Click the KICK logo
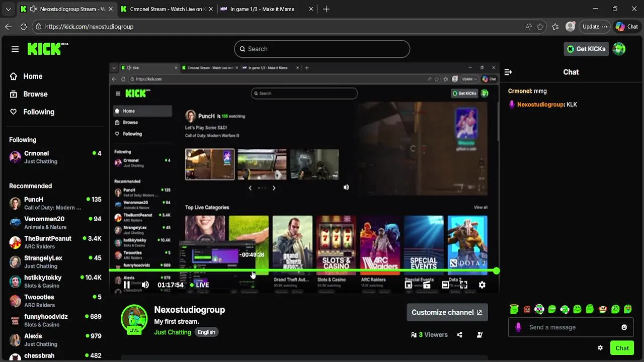This screenshot has height=362, width=644. click(48, 49)
